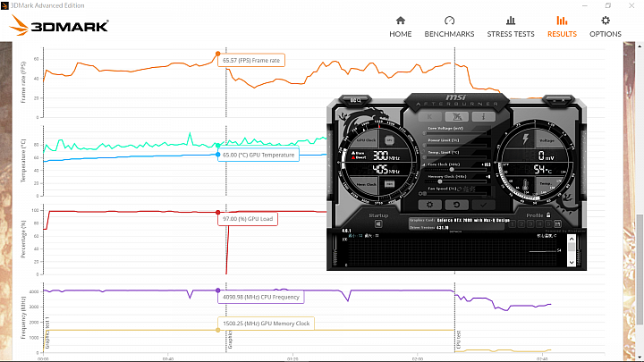Click the orange frame rate peak marker
Image resolution: width=644 pixels, height=362 pixels.
pyautogui.click(x=217, y=54)
